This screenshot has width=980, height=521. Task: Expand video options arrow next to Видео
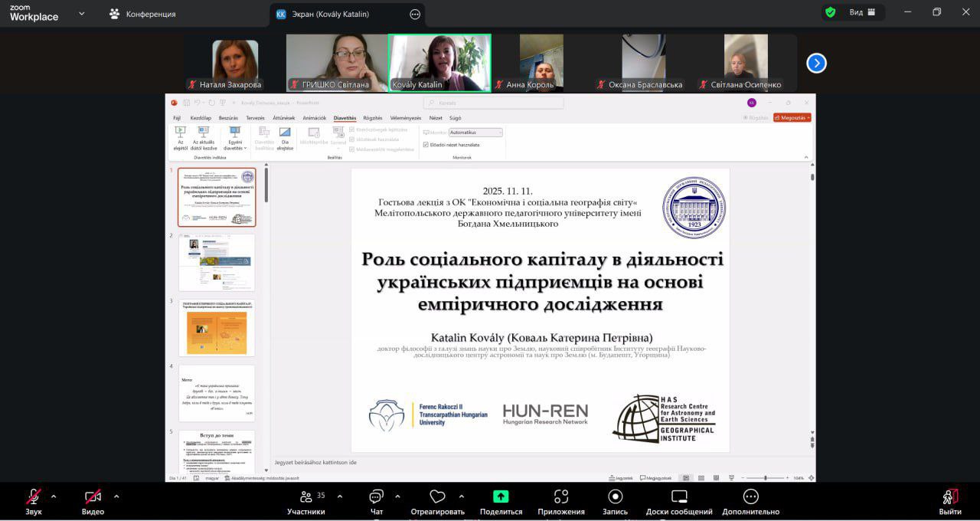point(116,496)
